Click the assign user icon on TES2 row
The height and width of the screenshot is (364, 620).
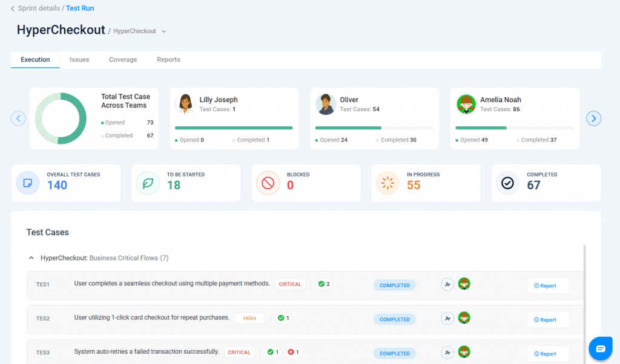point(447,319)
